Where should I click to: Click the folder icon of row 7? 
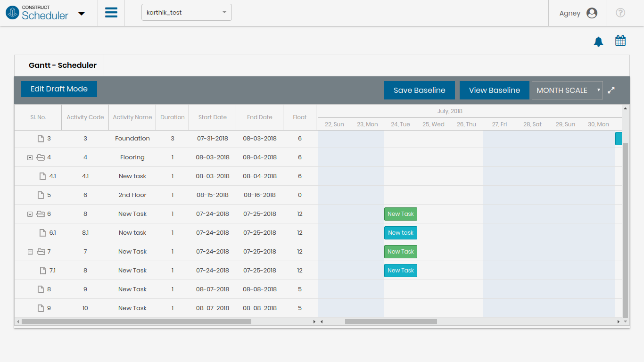[x=41, y=252]
